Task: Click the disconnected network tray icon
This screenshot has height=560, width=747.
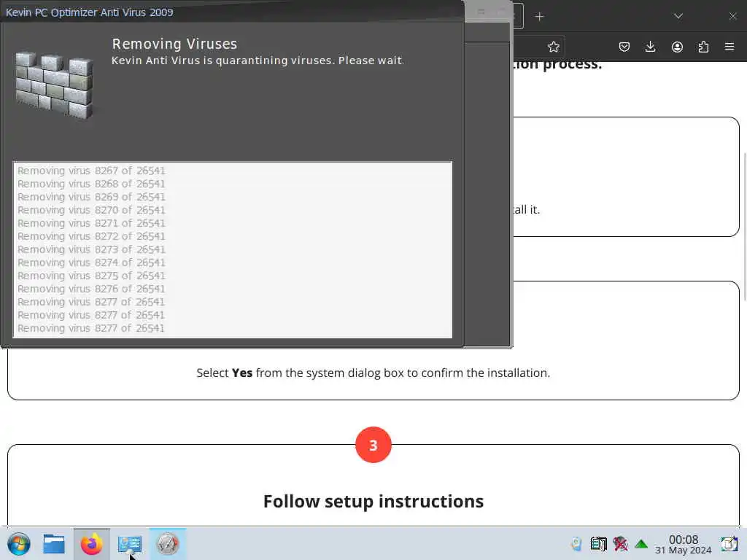Action: (x=620, y=544)
